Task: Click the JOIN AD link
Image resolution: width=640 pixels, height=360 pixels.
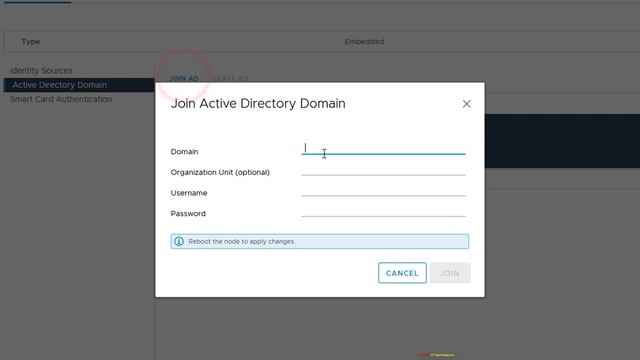Action: click(x=184, y=78)
